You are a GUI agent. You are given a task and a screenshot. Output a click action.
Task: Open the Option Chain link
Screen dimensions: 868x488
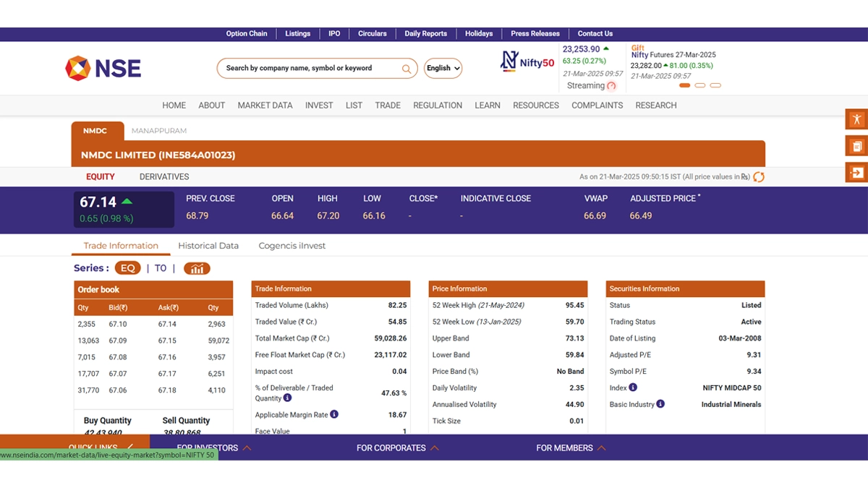pos(247,33)
